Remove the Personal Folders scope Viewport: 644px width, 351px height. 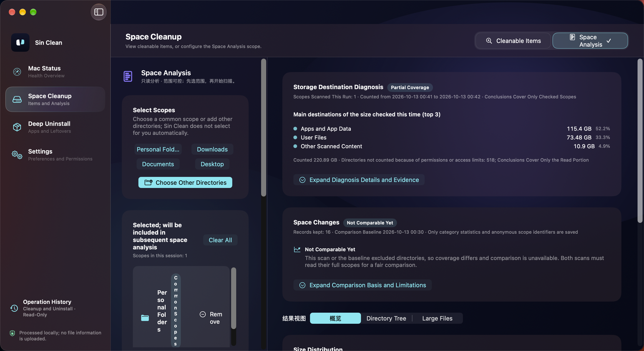[211, 318]
